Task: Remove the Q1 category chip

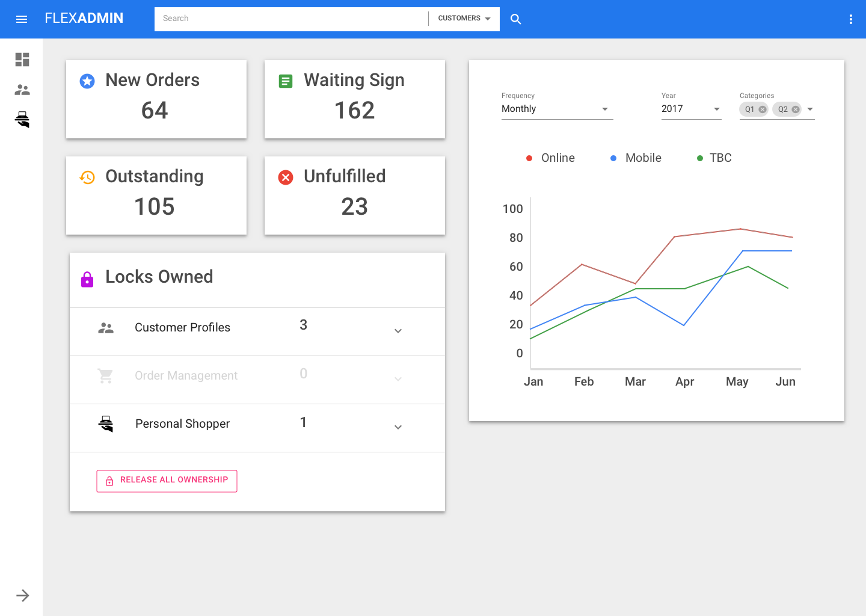Action: point(763,109)
